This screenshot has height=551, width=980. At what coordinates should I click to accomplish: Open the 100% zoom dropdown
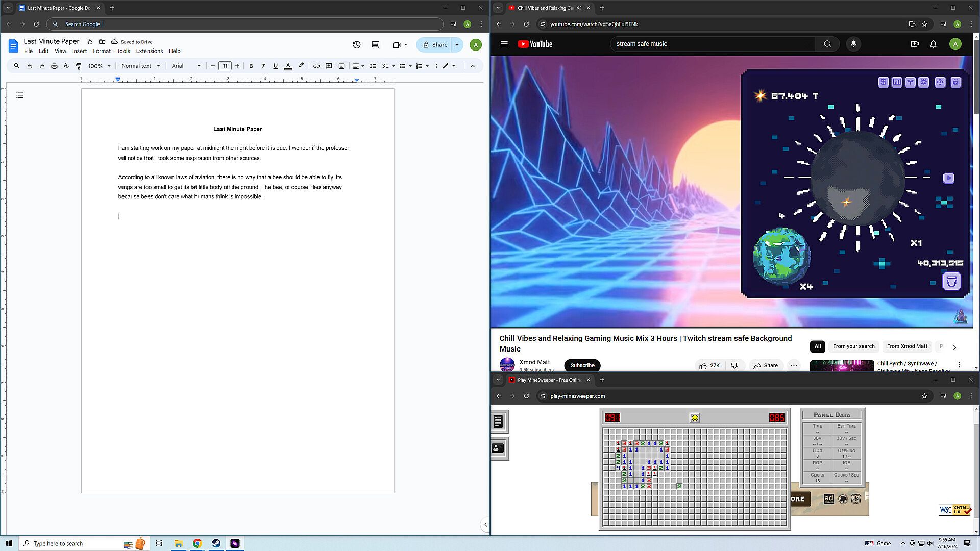(x=99, y=66)
